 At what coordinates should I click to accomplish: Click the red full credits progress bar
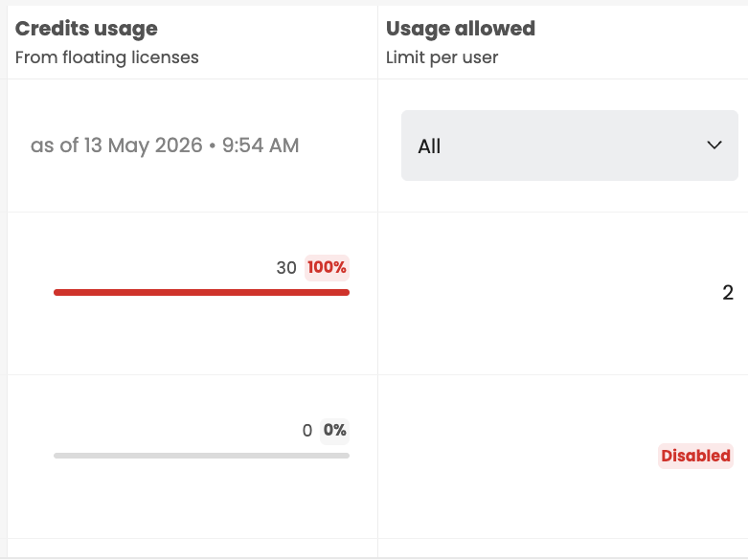[x=201, y=292]
